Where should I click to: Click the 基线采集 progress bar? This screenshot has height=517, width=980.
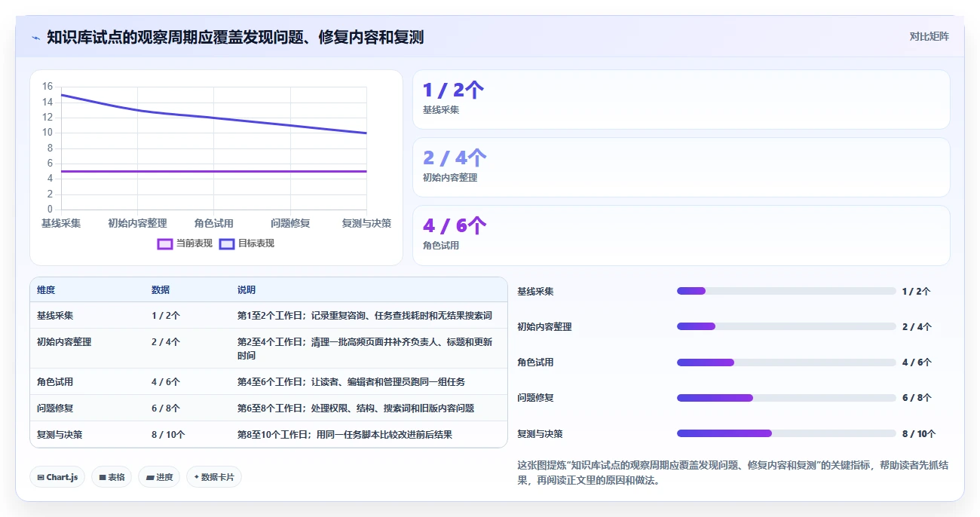786,291
